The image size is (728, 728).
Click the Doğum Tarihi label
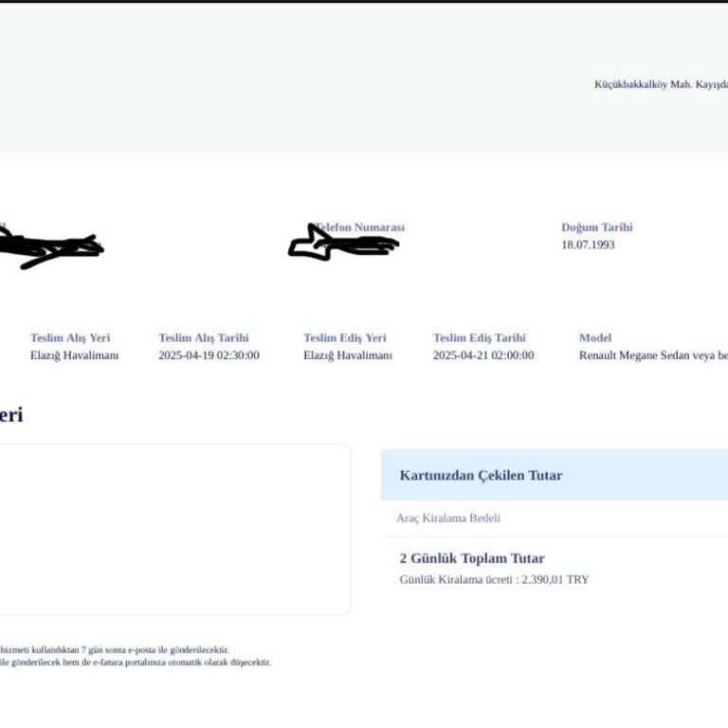(x=596, y=227)
